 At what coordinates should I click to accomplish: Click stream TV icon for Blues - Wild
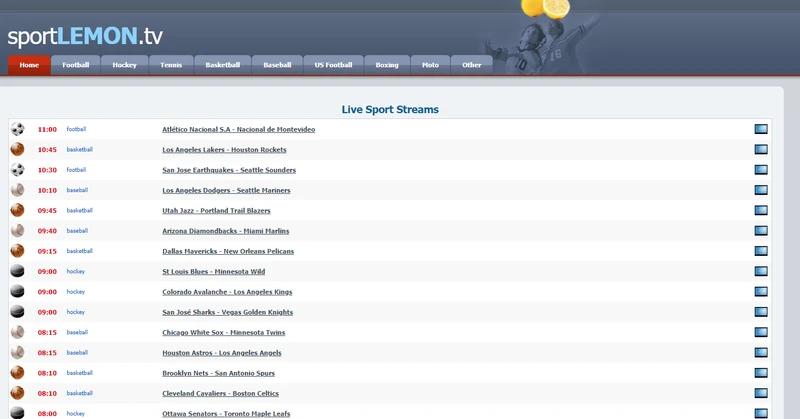point(761,271)
